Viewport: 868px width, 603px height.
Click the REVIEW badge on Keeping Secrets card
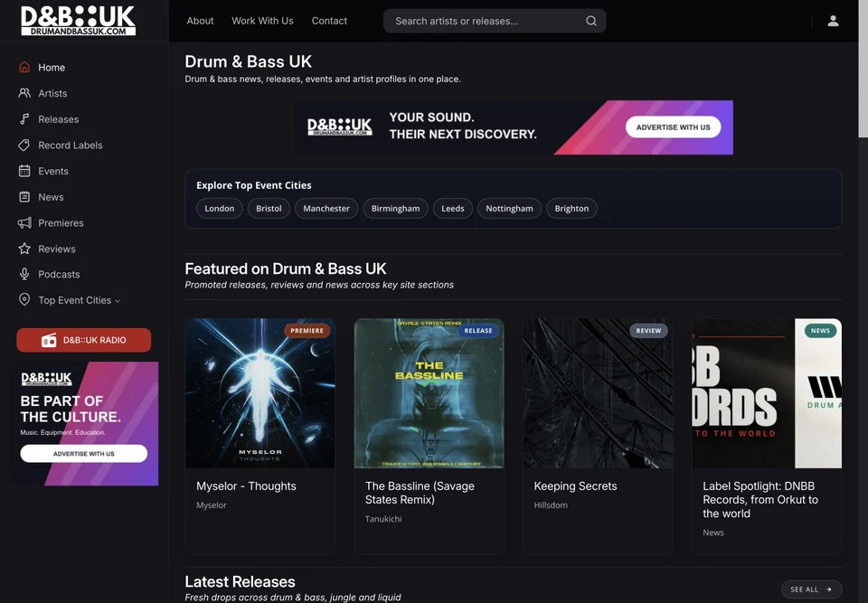tap(648, 331)
